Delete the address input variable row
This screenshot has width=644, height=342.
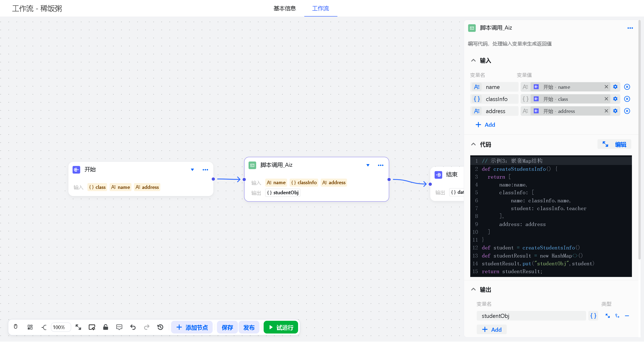coord(627,111)
